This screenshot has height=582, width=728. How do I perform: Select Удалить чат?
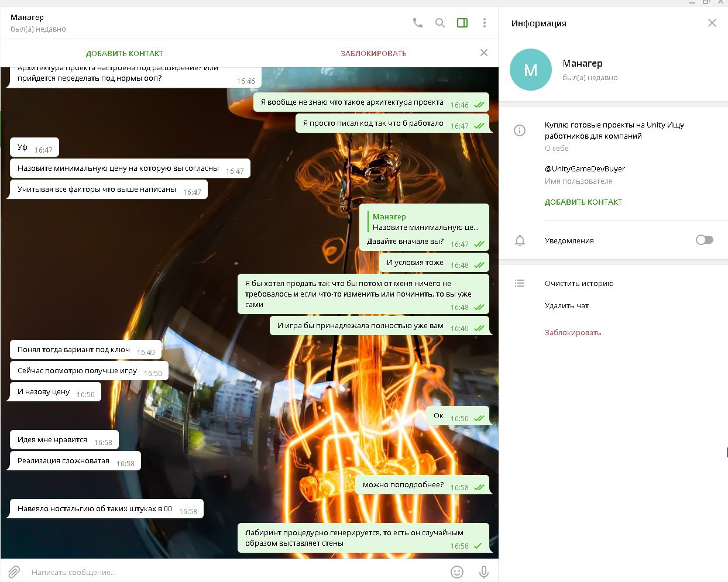pos(566,305)
